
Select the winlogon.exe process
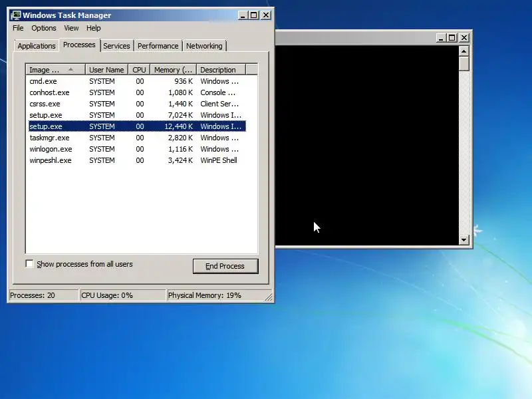click(137, 149)
